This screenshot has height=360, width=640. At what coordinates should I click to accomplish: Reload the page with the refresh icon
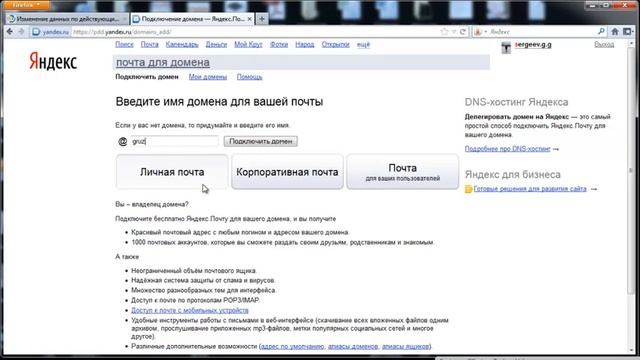point(462,31)
